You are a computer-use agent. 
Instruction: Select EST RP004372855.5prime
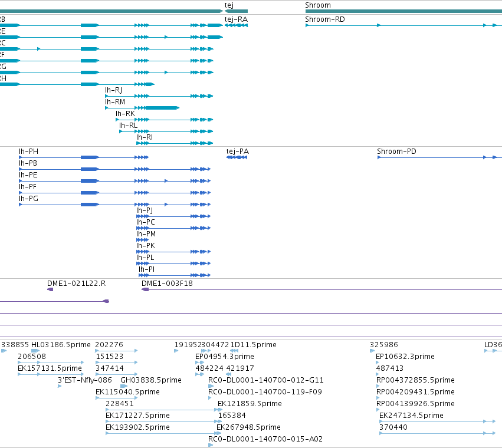point(415,380)
